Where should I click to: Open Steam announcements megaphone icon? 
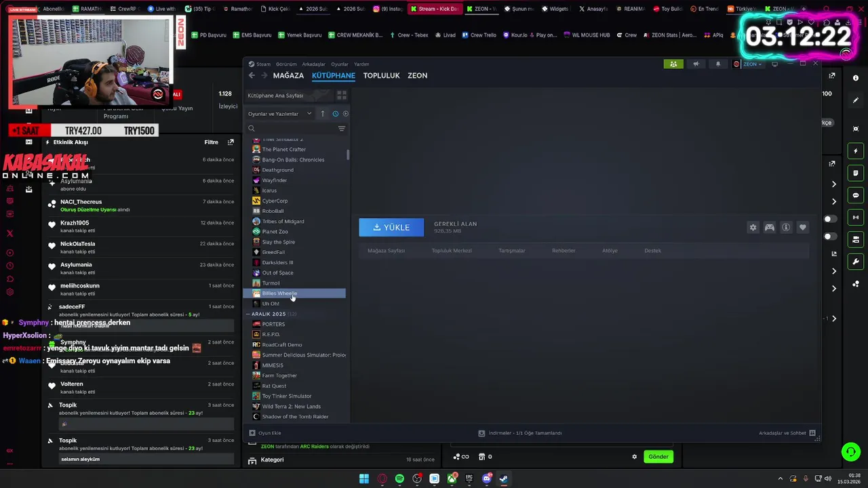(x=696, y=64)
